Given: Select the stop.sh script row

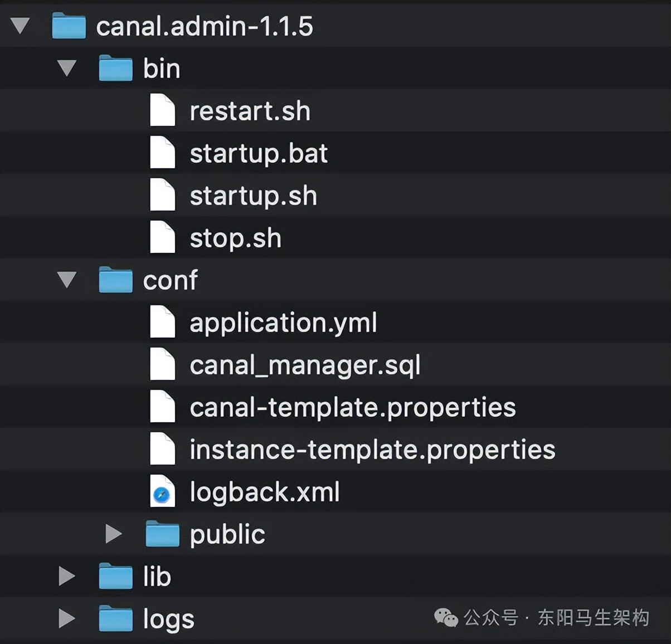Looking at the screenshot, I should [x=235, y=238].
